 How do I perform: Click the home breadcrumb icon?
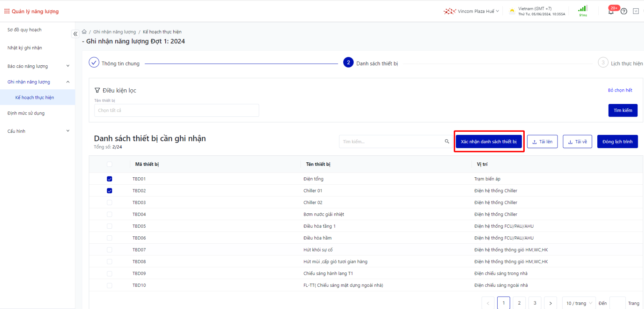click(x=84, y=32)
